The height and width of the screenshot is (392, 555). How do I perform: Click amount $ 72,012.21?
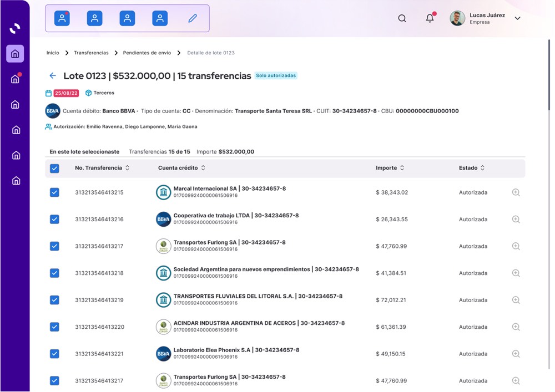coord(391,300)
